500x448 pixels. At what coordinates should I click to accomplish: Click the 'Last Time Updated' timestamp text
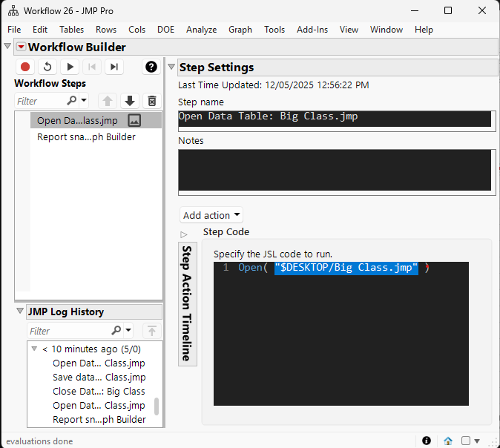point(274,85)
